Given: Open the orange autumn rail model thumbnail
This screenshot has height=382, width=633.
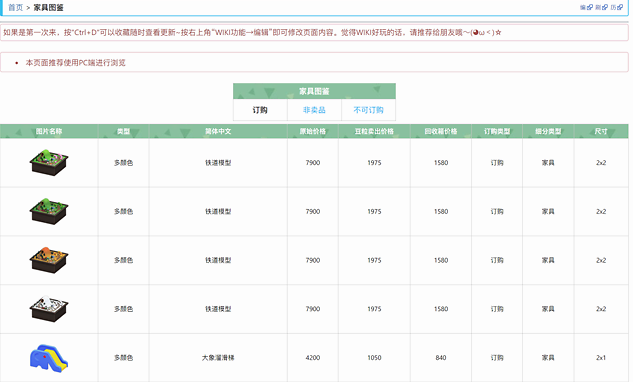Looking at the screenshot, I should (49, 260).
